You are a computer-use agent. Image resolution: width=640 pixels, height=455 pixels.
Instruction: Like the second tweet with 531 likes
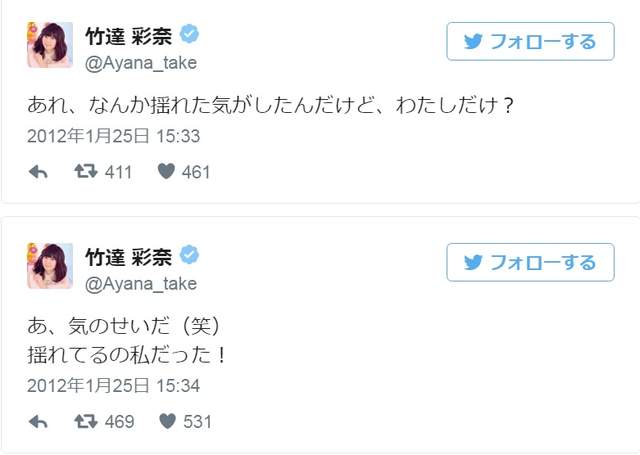pos(167,421)
